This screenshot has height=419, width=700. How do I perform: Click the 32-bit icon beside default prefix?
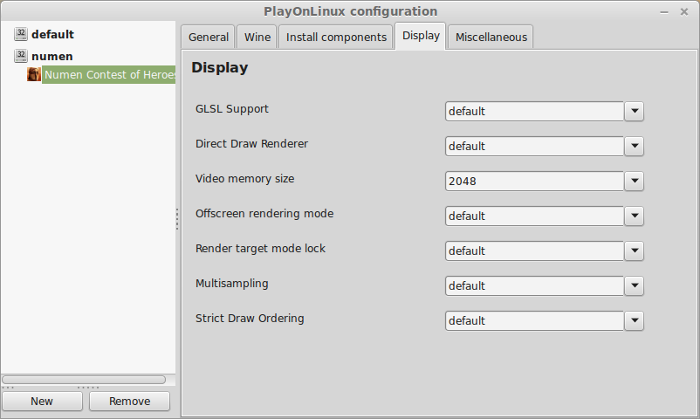(x=21, y=34)
